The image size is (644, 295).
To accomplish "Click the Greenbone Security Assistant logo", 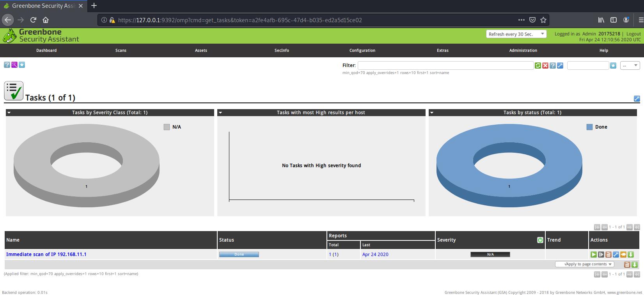I will [x=41, y=35].
